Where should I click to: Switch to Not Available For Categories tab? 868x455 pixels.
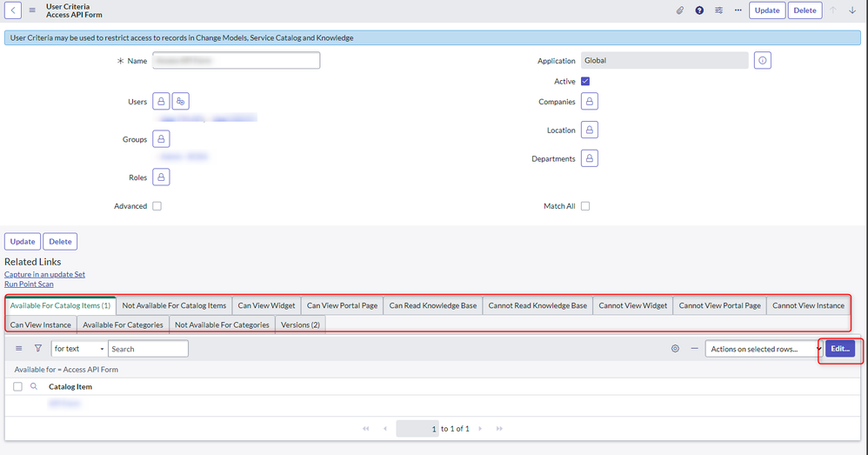[x=222, y=325]
